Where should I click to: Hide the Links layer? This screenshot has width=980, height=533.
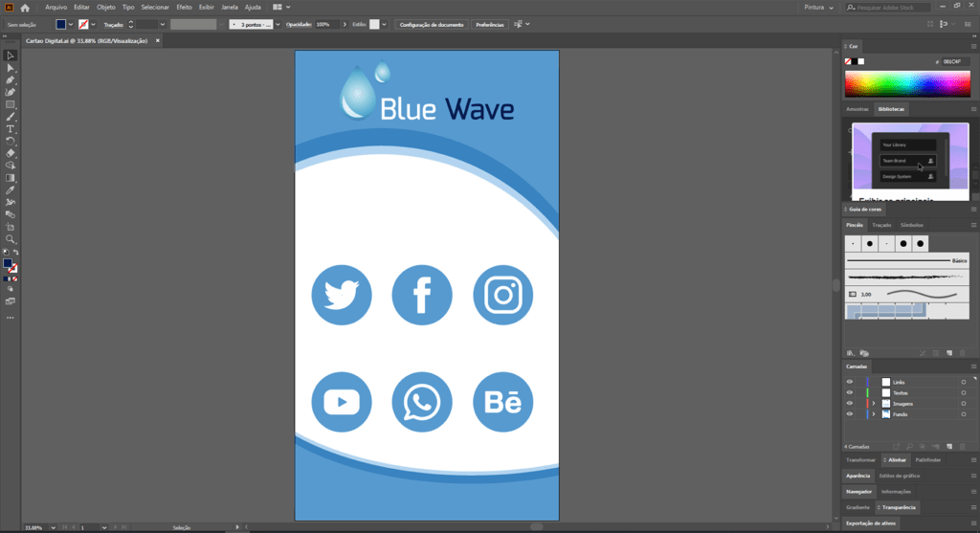850,382
